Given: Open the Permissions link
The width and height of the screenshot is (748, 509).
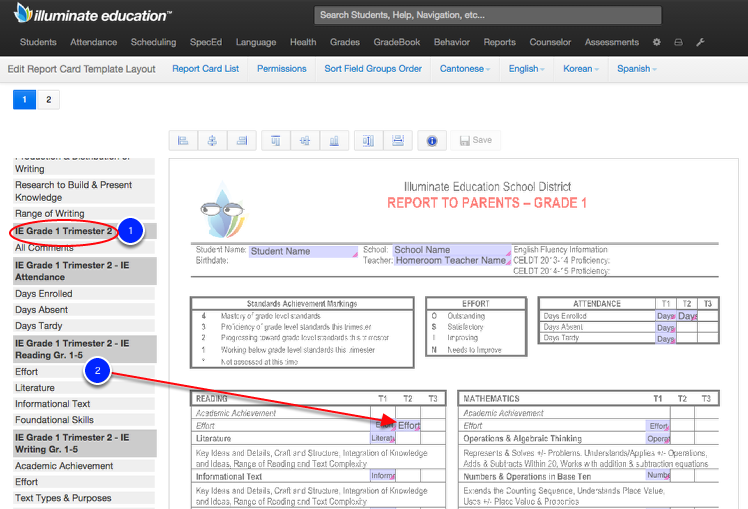Looking at the screenshot, I should coord(282,69).
